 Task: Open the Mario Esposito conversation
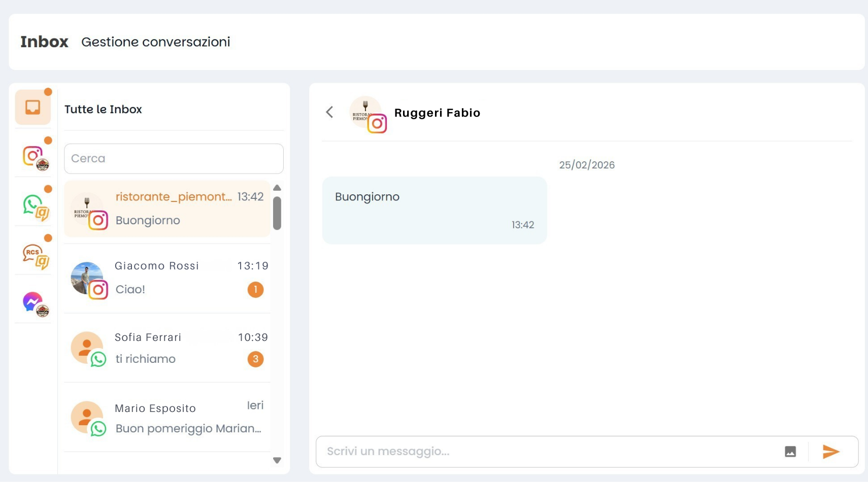[x=168, y=418]
